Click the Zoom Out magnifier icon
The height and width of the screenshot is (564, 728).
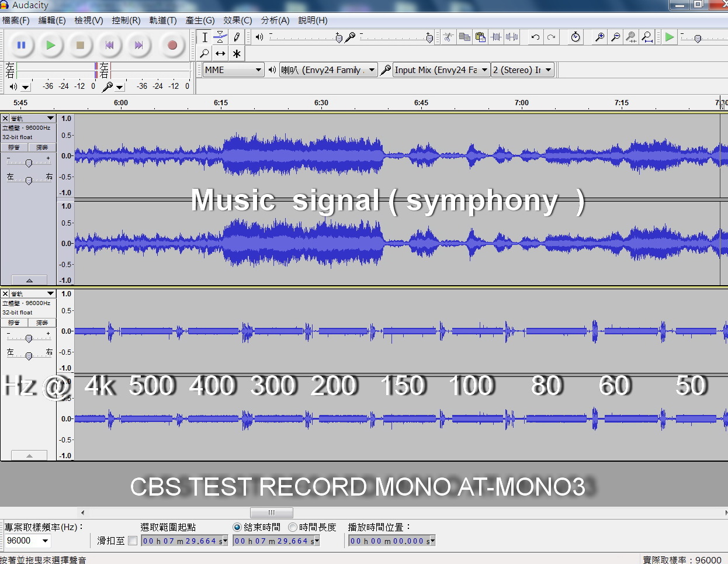tap(615, 37)
